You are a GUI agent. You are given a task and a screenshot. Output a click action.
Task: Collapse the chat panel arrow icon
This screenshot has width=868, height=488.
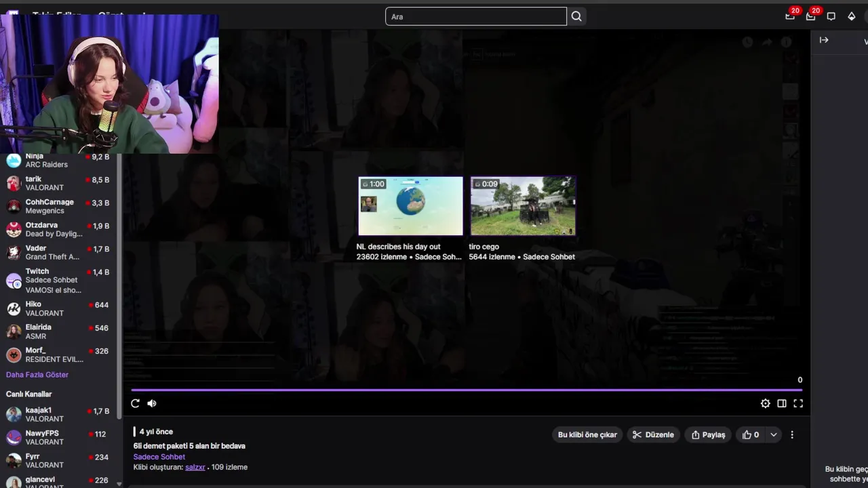824,40
